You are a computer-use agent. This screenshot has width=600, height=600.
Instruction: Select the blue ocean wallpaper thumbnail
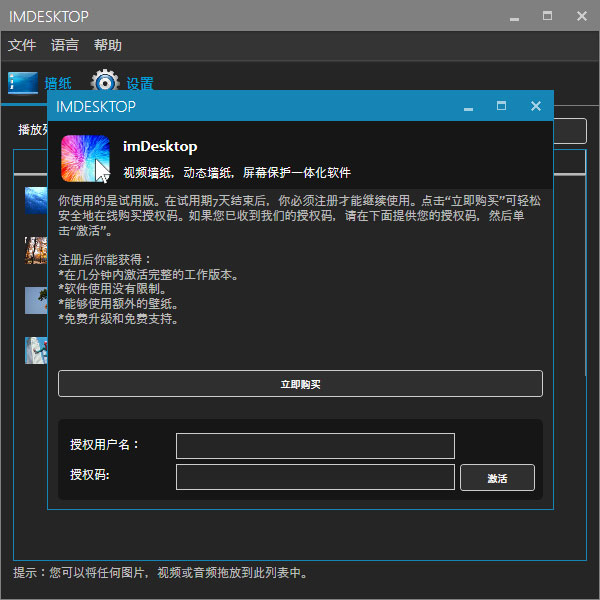pyautogui.click(x=36, y=201)
